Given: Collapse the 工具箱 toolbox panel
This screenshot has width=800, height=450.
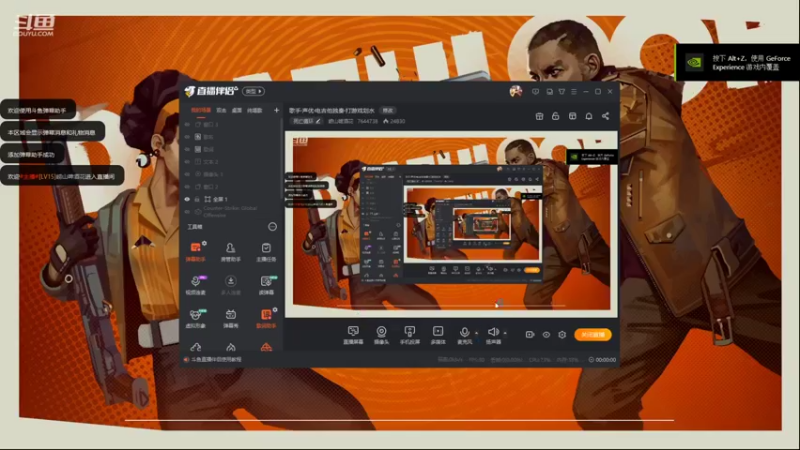Looking at the screenshot, I should (x=272, y=227).
